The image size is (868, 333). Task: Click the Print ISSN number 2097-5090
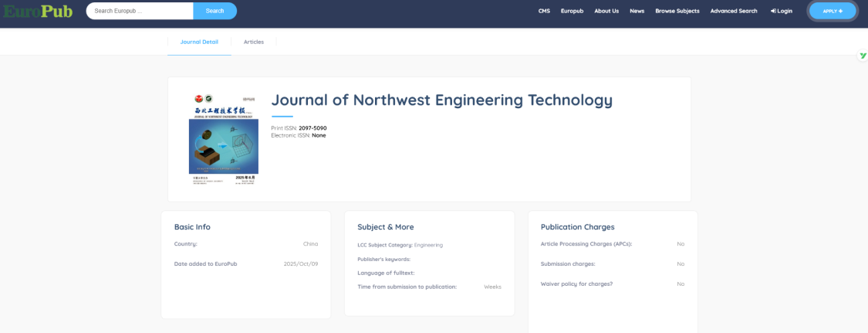coord(312,128)
